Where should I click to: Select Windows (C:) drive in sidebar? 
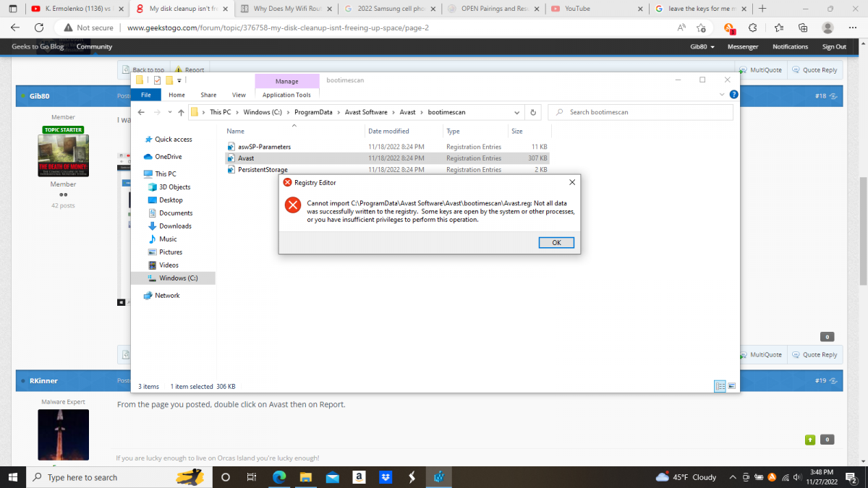[x=173, y=278]
